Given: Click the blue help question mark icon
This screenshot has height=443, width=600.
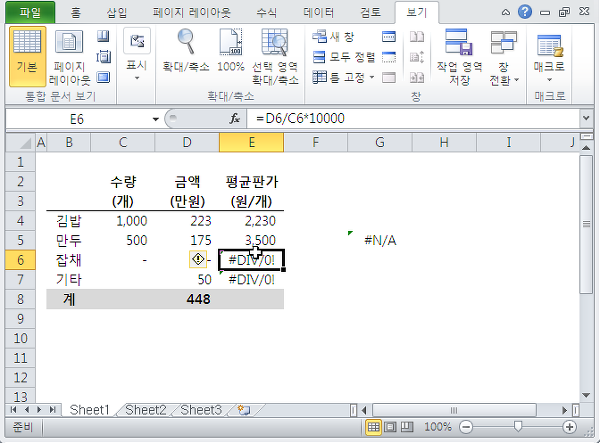Looking at the screenshot, I should point(525,12).
